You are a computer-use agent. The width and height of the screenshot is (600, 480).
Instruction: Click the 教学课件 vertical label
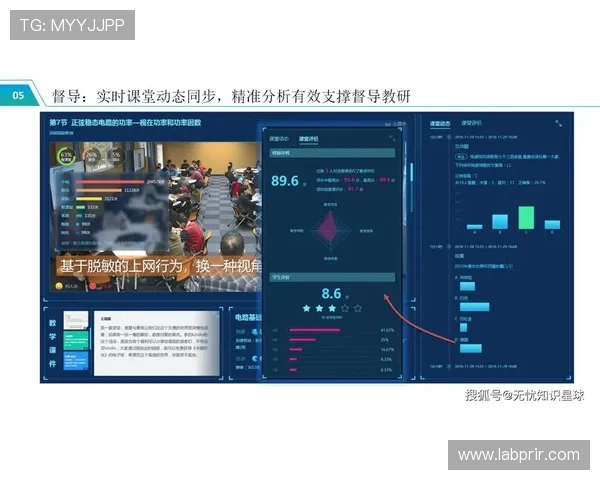52,343
